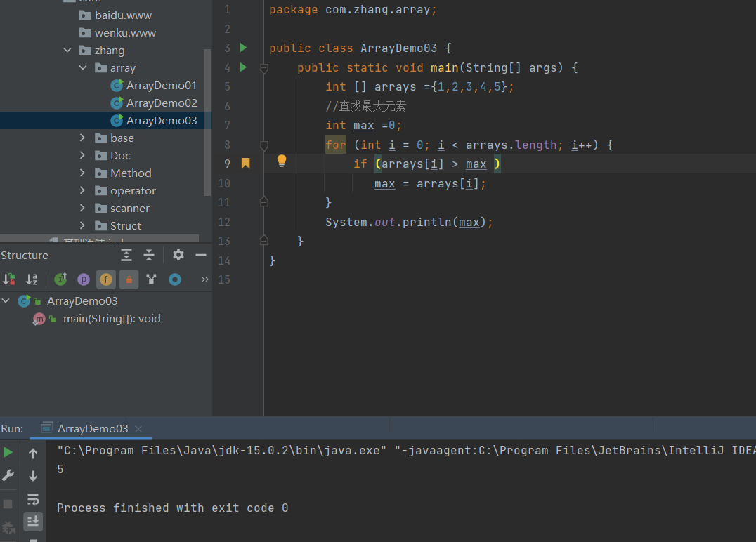
Task: Toggle show fields orange f button
Action: pyautogui.click(x=106, y=279)
